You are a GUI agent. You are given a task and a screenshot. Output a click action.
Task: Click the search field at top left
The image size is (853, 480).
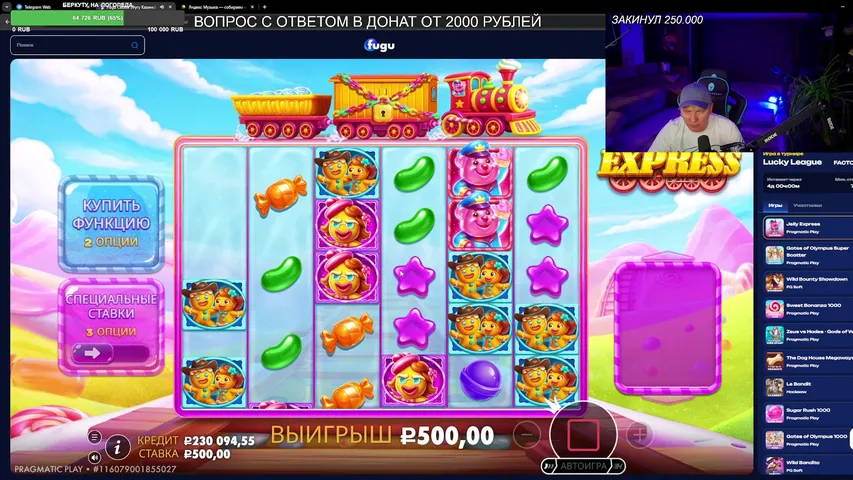coord(77,45)
